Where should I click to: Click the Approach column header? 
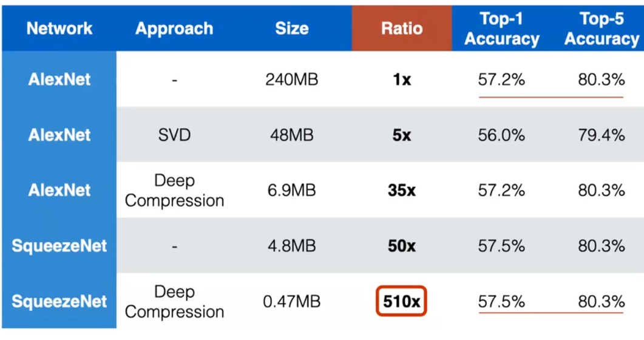point(174,29)
